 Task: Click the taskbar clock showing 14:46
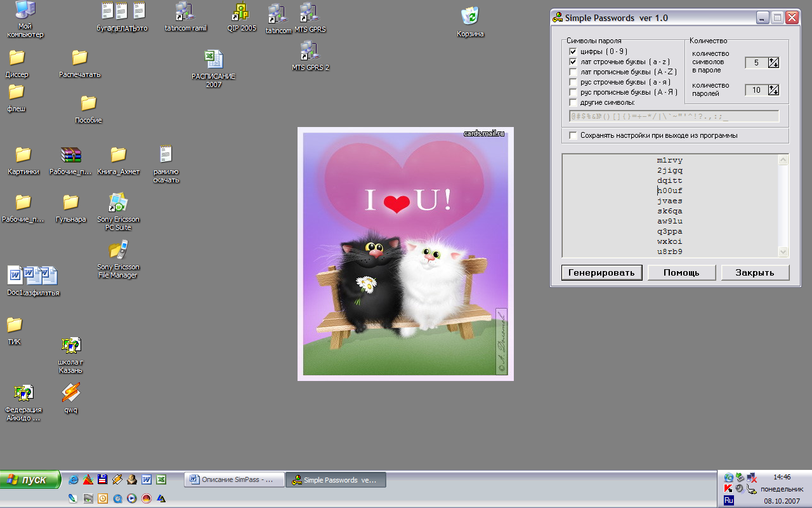coord(782,477)
